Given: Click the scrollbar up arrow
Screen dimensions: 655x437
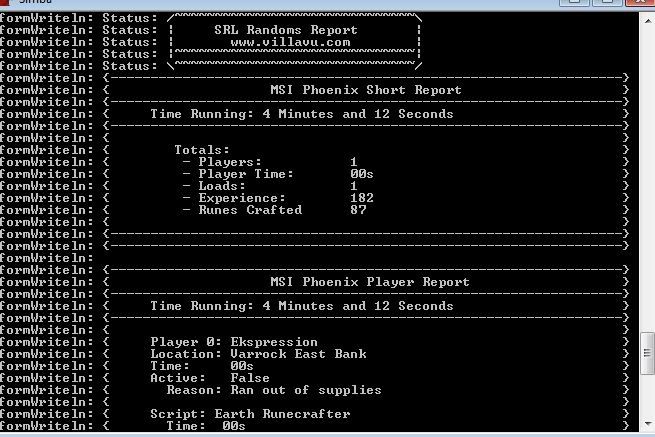Looking at the screenshot, I should (x=646, y=17).
